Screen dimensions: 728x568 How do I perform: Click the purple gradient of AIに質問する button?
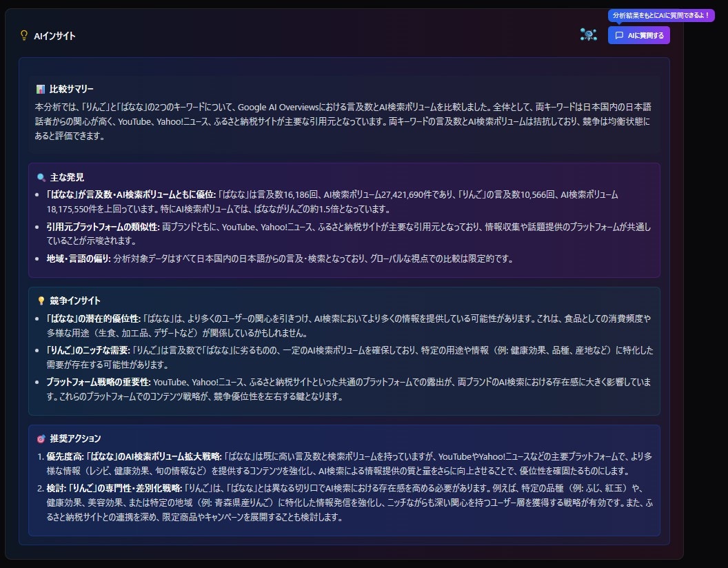(638, 35)
